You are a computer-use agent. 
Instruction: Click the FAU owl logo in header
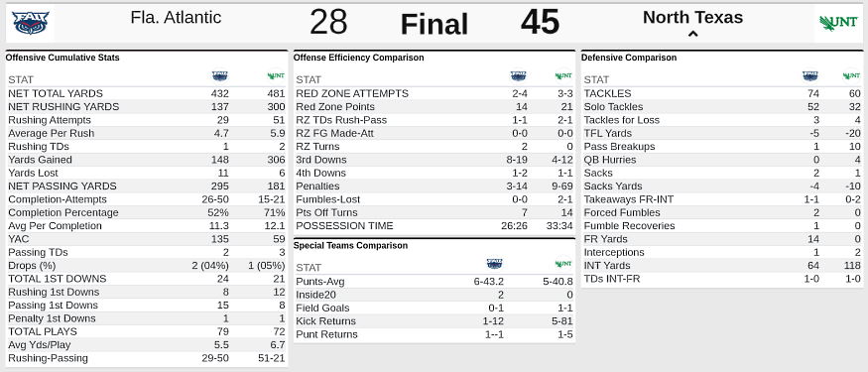point(31,23)
